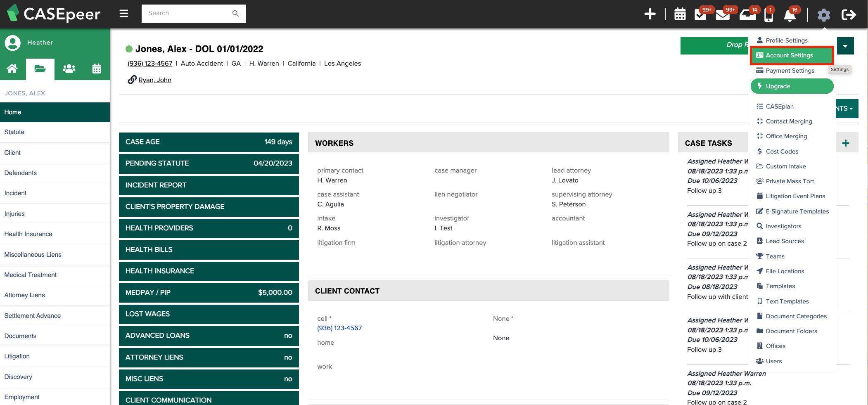The image size is (868, 405).
Task: Click in the Search input field
Action: 188,14
